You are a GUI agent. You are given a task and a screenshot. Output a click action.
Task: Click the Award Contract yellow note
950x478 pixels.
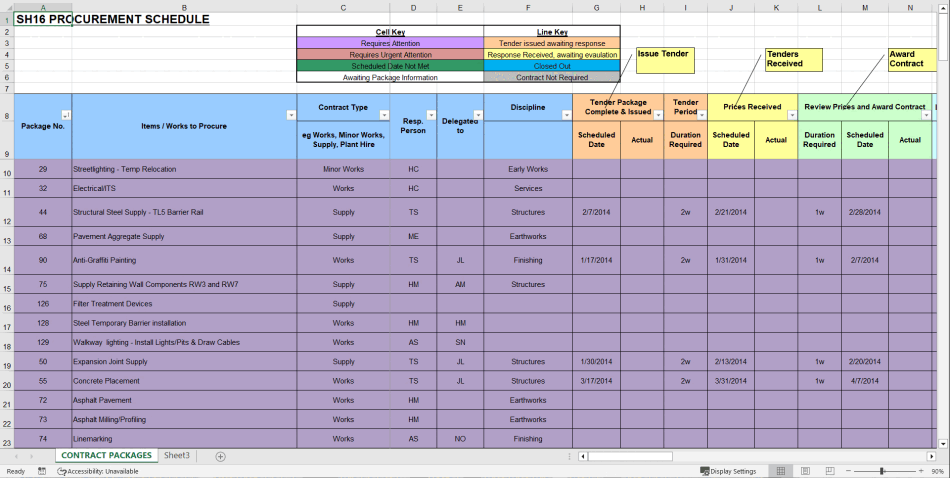[x=912, y=60]
